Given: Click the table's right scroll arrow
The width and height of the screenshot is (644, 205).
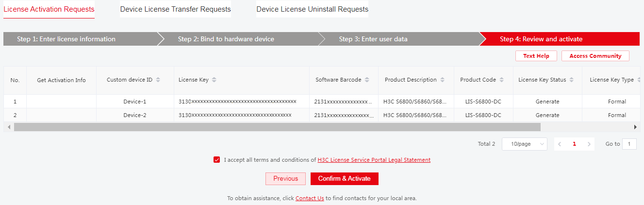Looking at the screenshot, I should point(636,127).
